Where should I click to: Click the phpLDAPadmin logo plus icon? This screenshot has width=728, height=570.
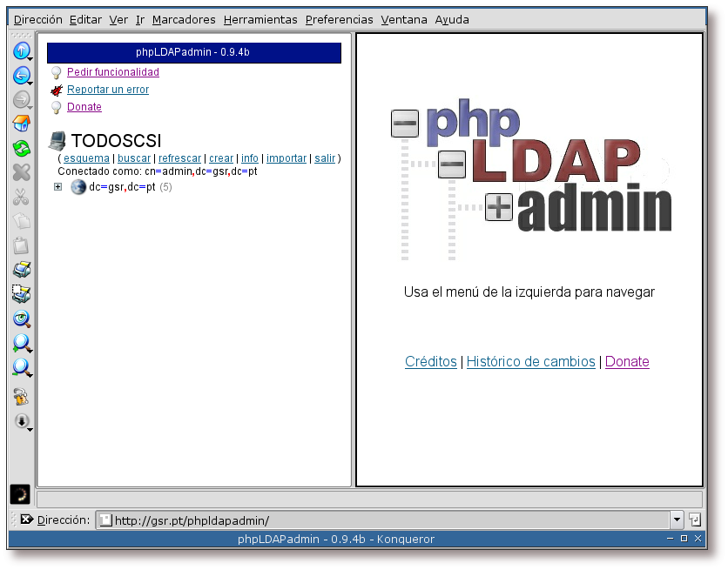tap(499, 207)
